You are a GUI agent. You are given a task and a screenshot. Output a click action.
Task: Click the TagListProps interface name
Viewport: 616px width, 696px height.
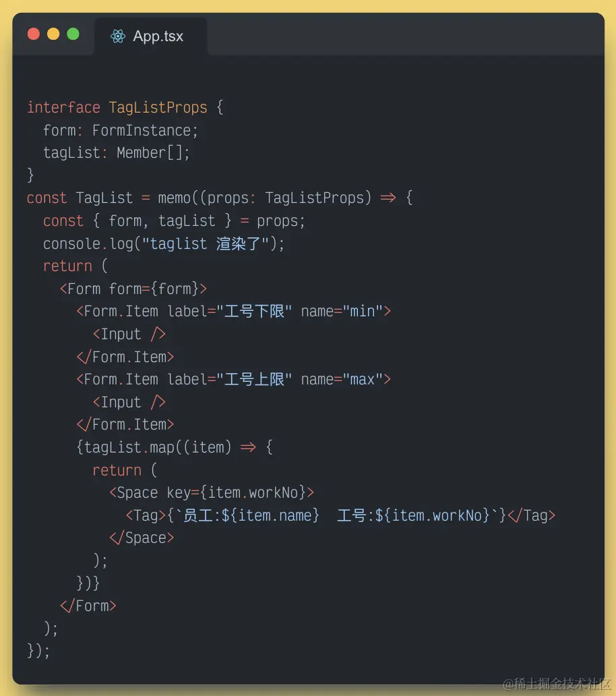(x=158, y=108)
